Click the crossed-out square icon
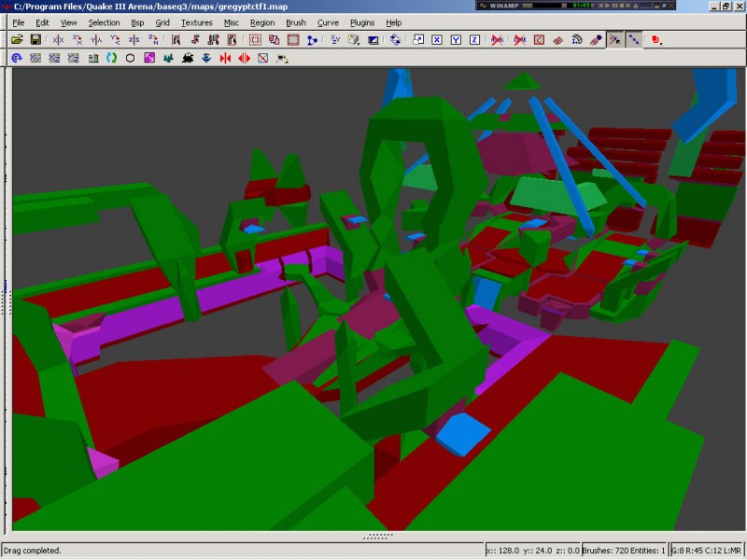The width and height of the screenshot is (747, 560). tap(263, 58)
